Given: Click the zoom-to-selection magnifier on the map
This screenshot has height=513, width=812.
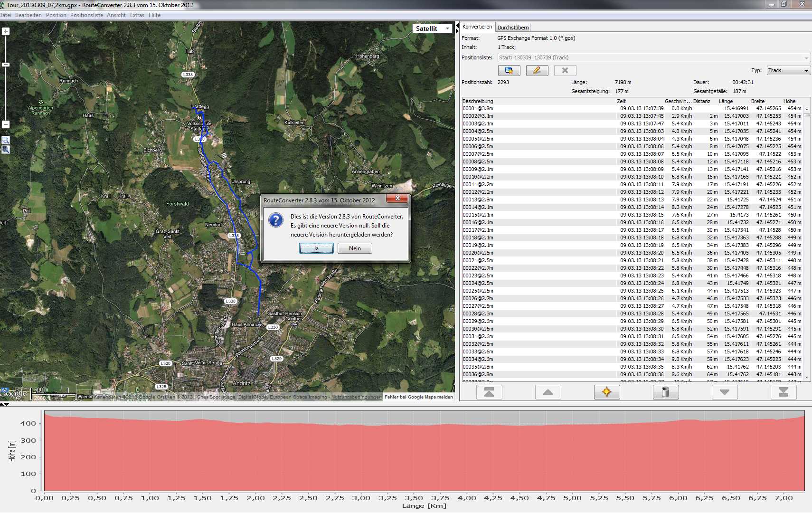Looking at the screenshot, I should [x=6, y=140].
